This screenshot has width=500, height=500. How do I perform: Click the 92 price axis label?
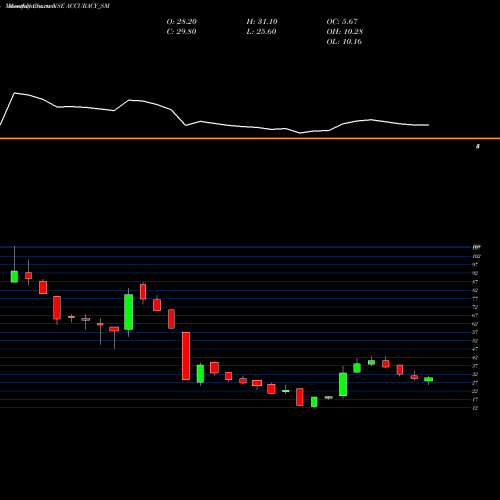coord(475,273)
